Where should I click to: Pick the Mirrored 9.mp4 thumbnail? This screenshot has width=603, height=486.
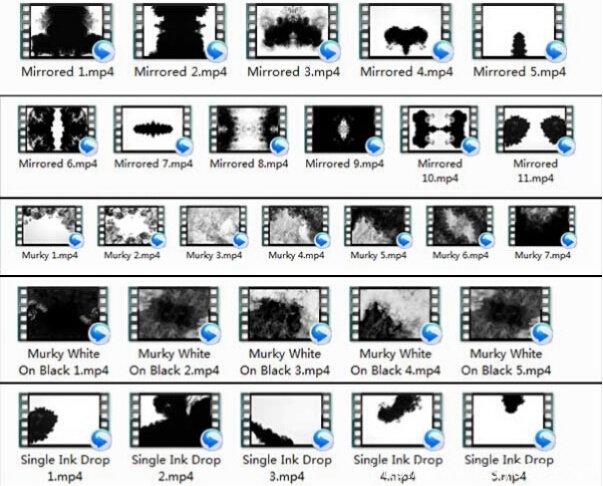coord(342,129)
